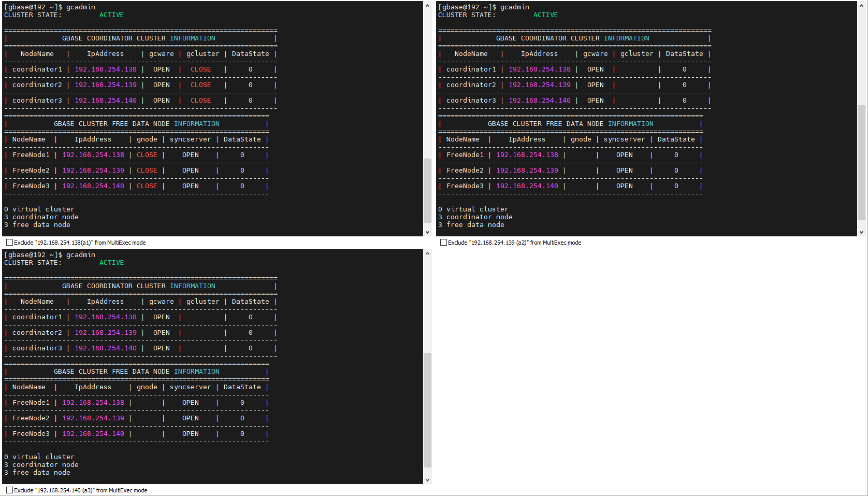This screenshot has height=496, width=868.
Task: Click ACTIVE cluster state in a3 pane
Action: pos(112,263)
